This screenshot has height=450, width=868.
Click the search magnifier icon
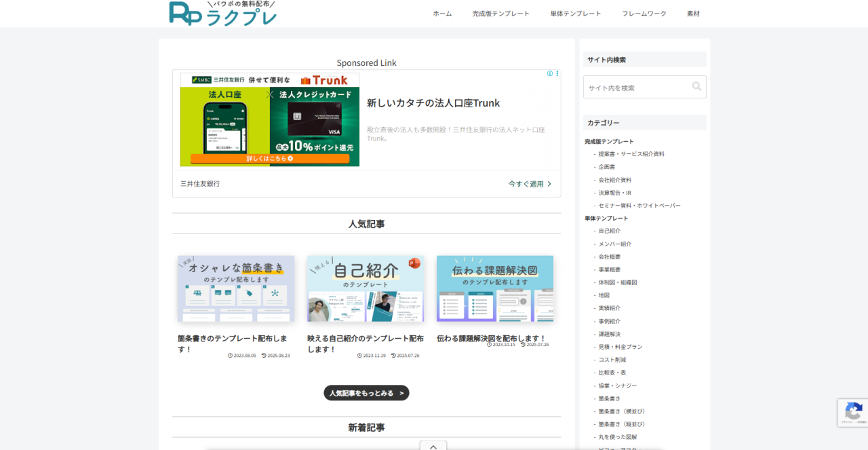coord(696,87)
